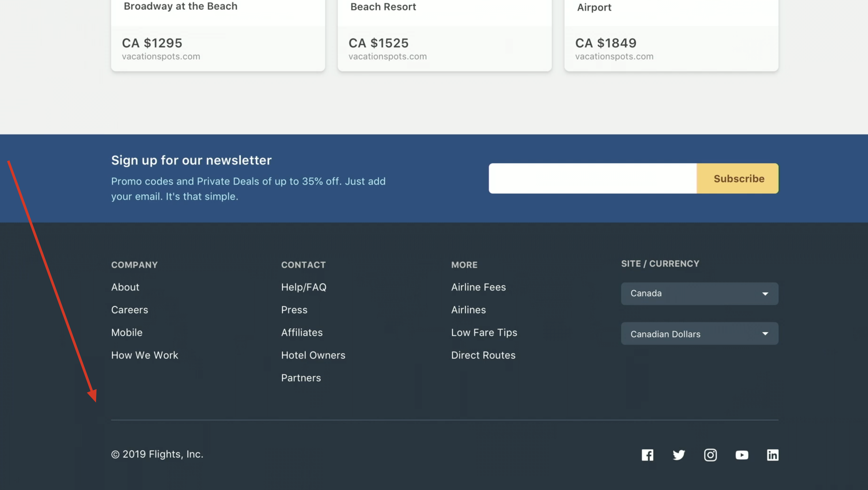The height and width of the screenshot is (490, 868).
Task: Open the Hotel Owners link
Action: click(x=313, y=355)
